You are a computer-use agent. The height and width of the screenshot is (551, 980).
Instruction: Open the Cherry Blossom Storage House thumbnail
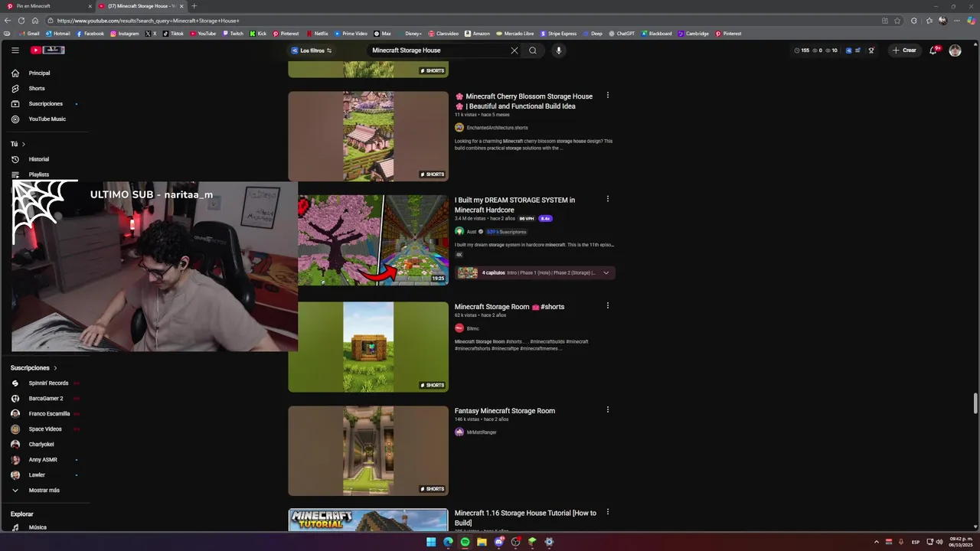pyautogui.click(x=368, y=136)
